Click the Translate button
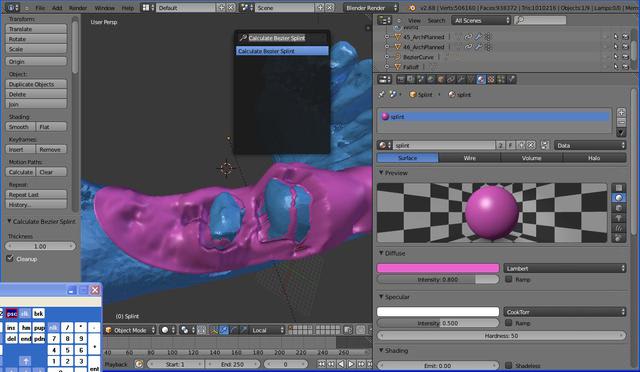This screenshot has height=372, width=640. 36,29
